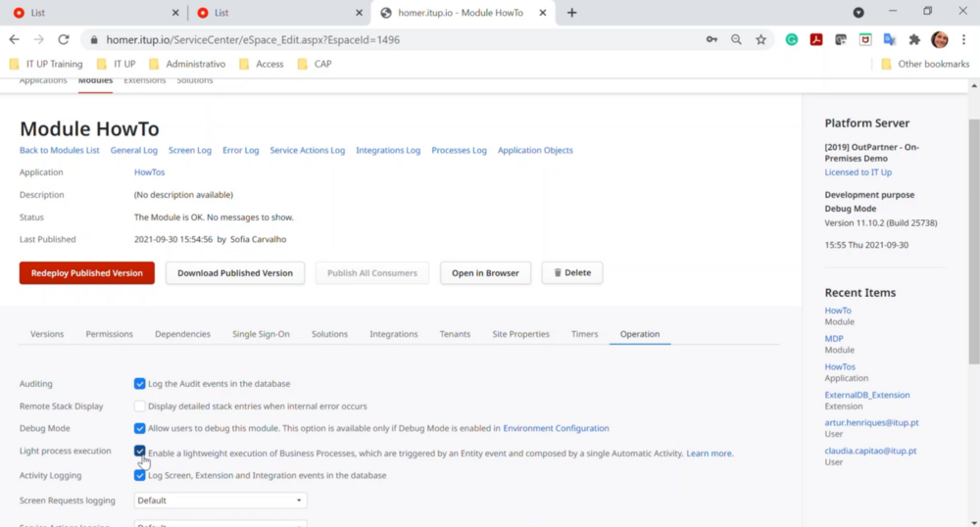
Task: Click the Delete button with trash icon
Action: pyautogui.click(x=572, y=273)
